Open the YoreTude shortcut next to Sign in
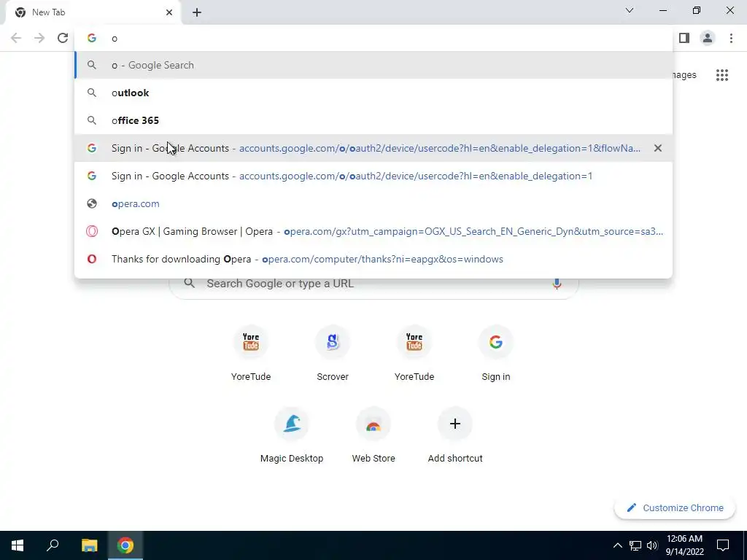747x560 pixels. (x=414, y=354)
